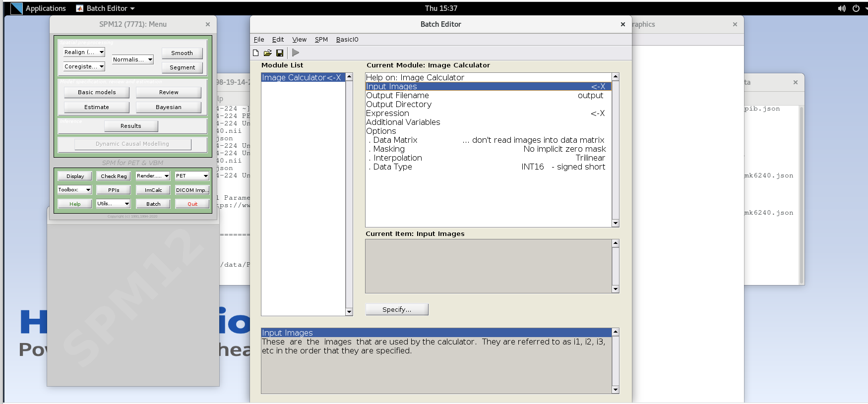Expand the Normalise dropdown
This screenshot has width=868, height=404.
pyautogui.click(x=132, y=59)
